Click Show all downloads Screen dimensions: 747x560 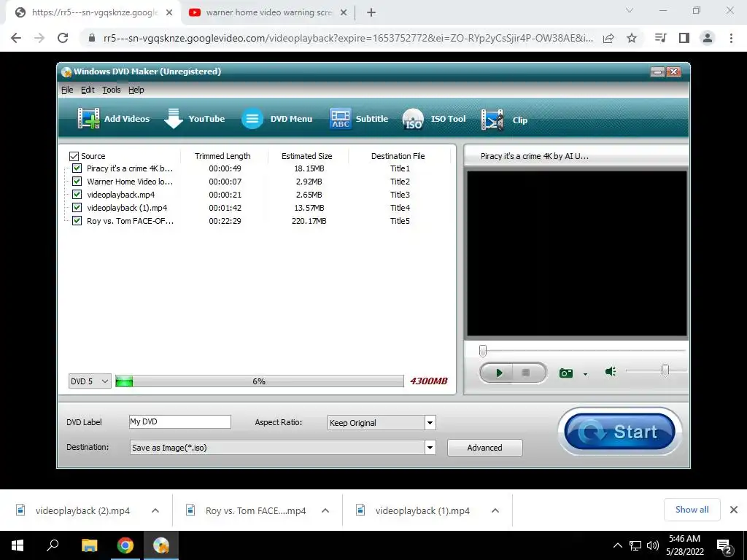[x=692, y=510]
